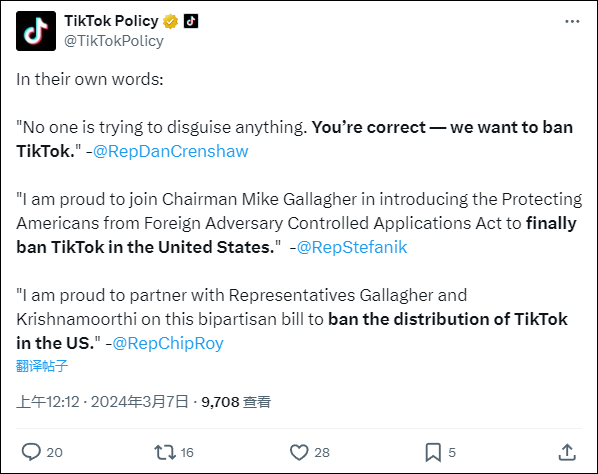
Task: Open the TikTok Policy profile avatar
Action: point(36,31)
